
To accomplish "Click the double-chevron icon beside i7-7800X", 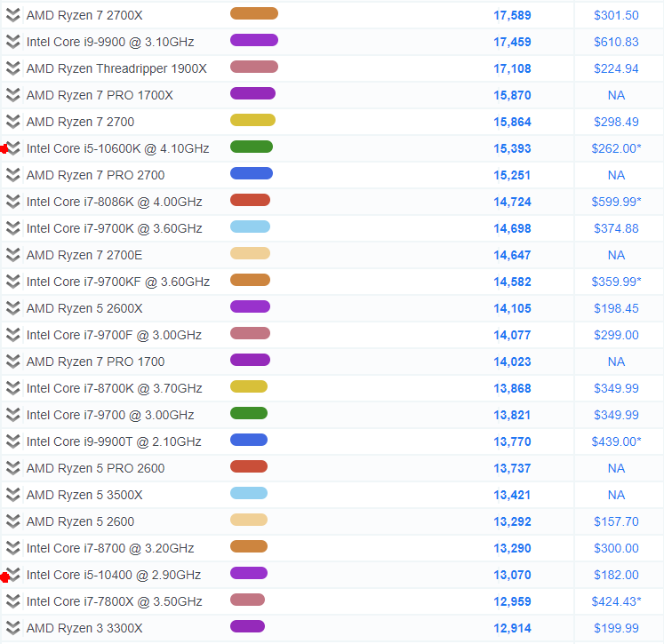I will [x=13, y=601].
